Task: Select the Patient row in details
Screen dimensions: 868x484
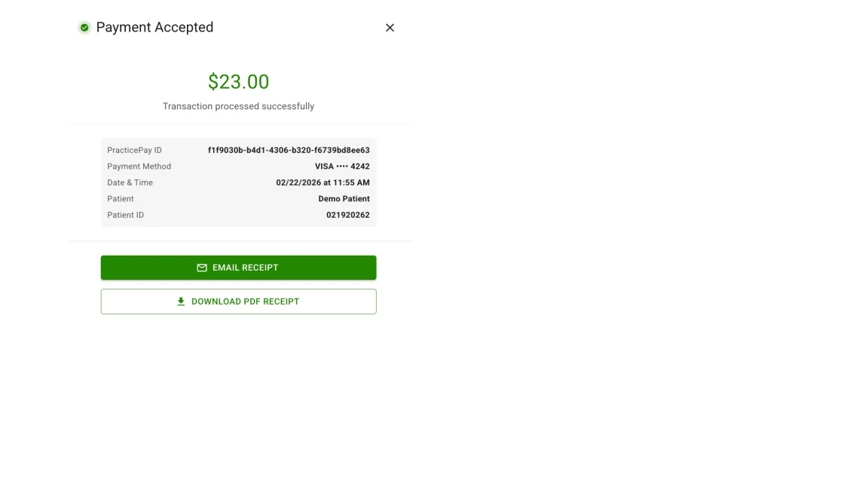Action: coord(238,198)
